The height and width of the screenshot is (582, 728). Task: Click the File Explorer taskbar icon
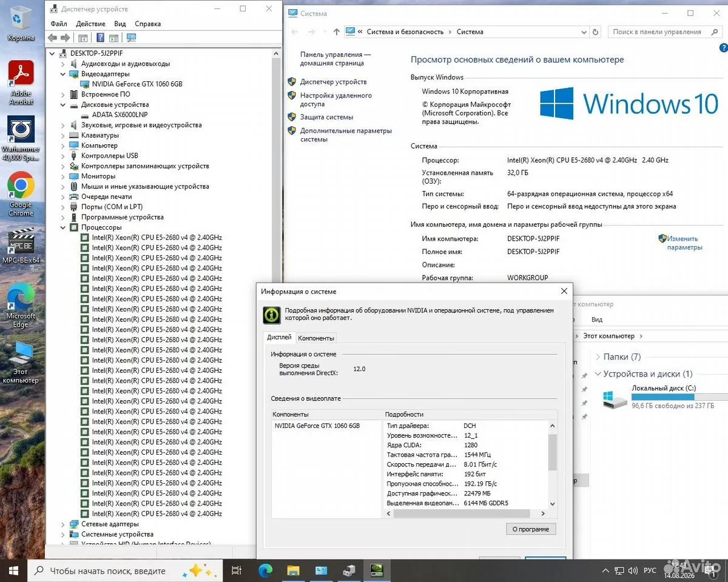coord(293,570)
